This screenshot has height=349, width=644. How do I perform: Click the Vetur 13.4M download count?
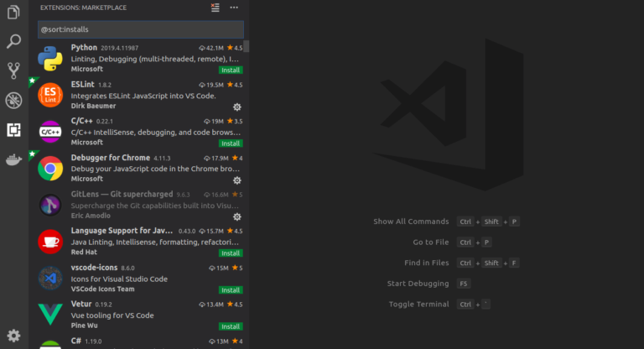(211, 305)
